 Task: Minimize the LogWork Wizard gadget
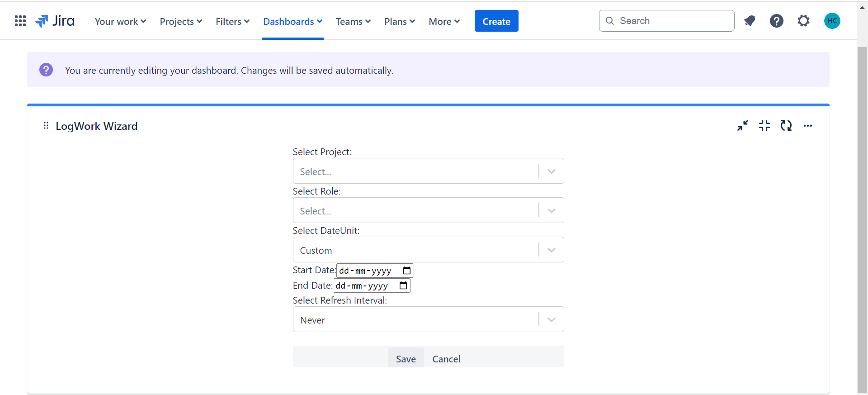pos(743,125)
